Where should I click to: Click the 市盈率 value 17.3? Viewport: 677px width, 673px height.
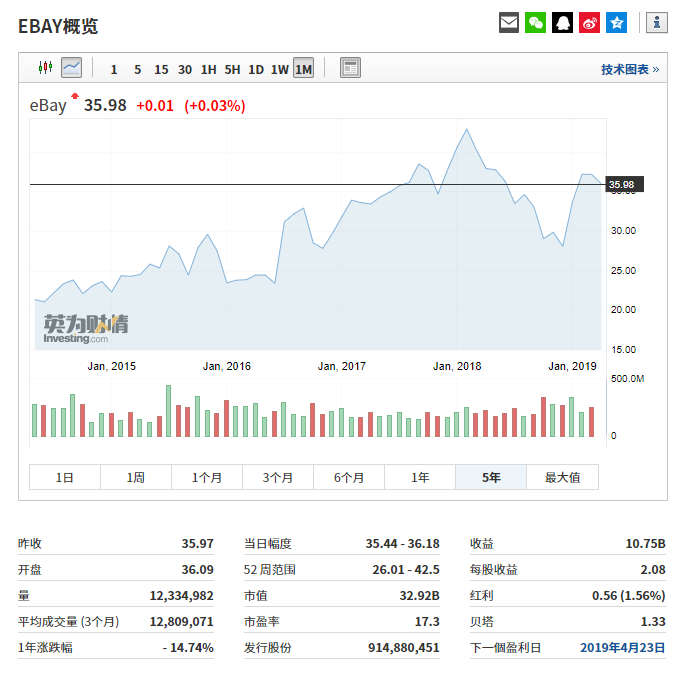pos(427,622)
